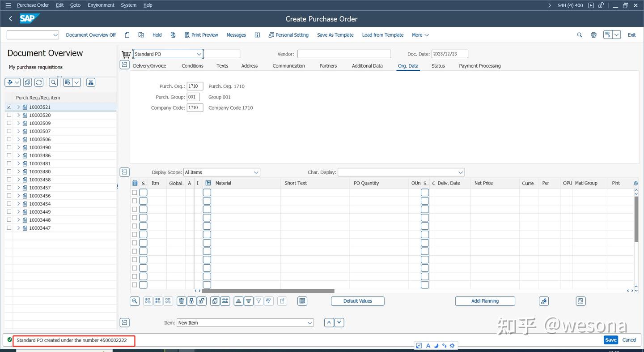Open the Environment menu
This screenshot has height=352, width=644.
pyautogui.click(x=101, y=5)
